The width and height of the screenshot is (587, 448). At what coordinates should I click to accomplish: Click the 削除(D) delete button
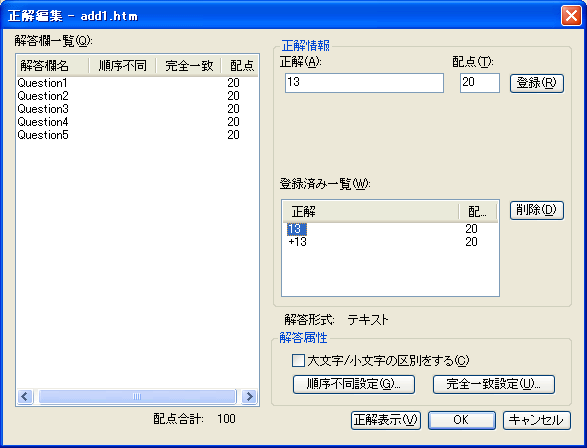[x=536, y=210]
